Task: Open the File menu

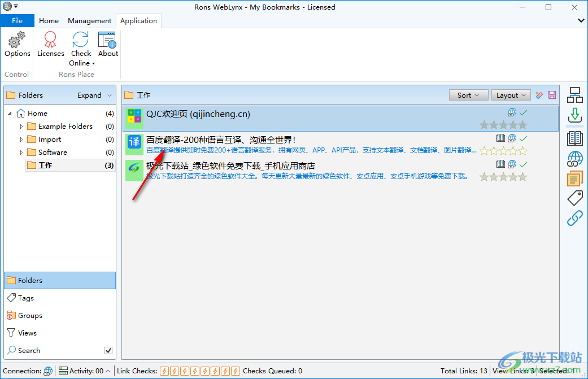Action: pos(17,21)
